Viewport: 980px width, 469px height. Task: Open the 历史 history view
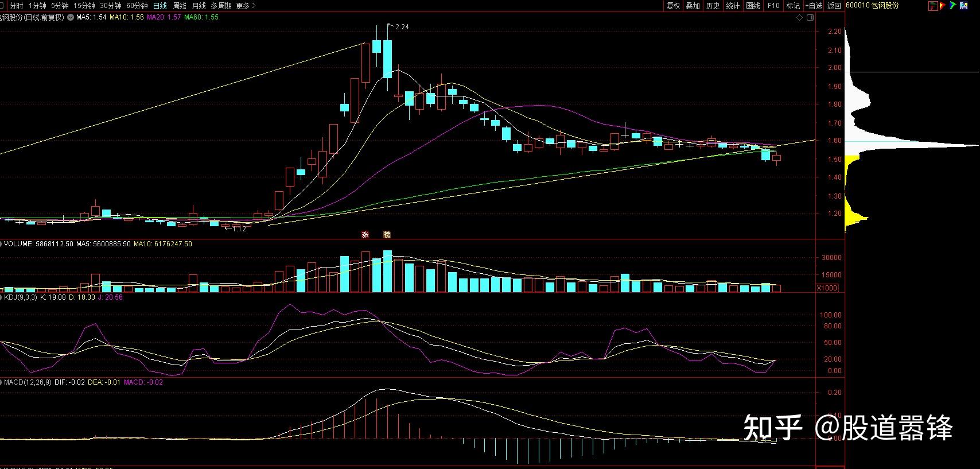tap(713, 6)
